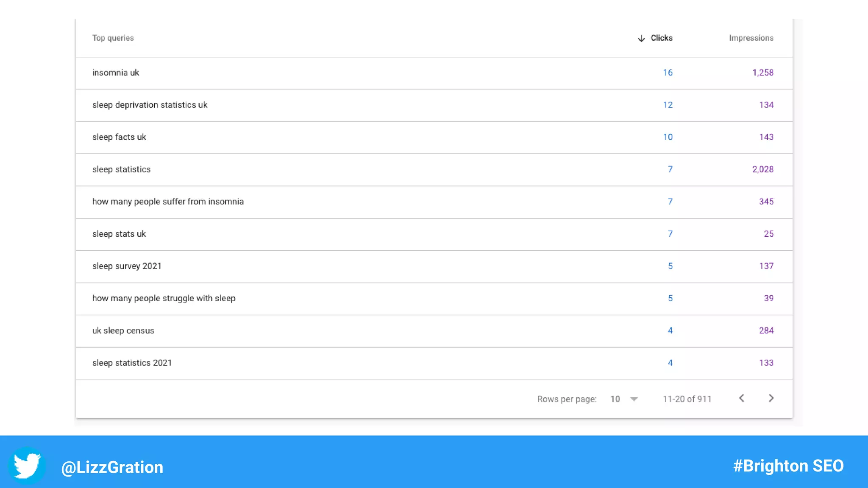
Task: Open the 'uk sleep census' query row
Action: [123, 330]
